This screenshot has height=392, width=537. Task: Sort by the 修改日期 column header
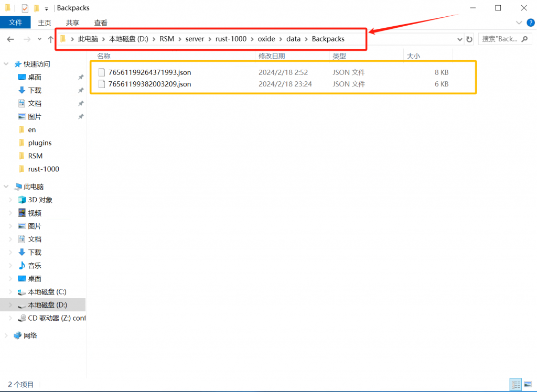[271, 56]
